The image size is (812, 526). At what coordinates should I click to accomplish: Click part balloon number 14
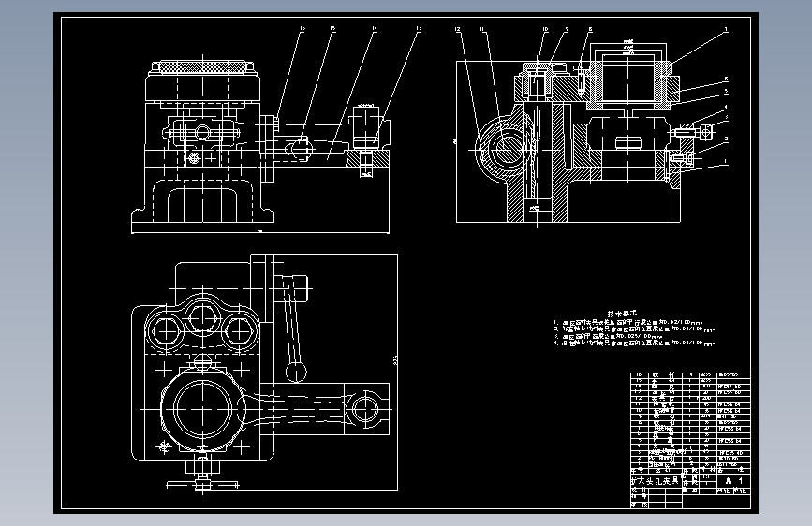[x=374, y=29]
